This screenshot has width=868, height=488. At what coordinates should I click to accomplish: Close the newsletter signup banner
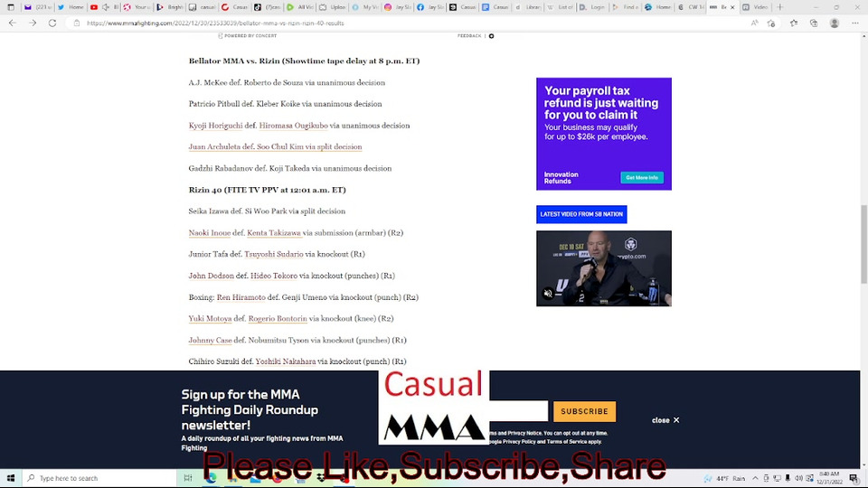pos(665,420)
